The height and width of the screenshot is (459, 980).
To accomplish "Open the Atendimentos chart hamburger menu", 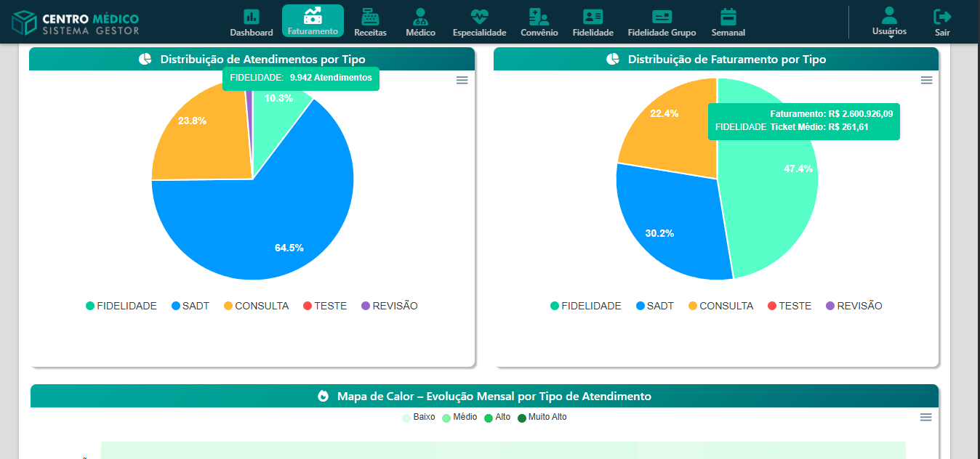I will point(462,81).
